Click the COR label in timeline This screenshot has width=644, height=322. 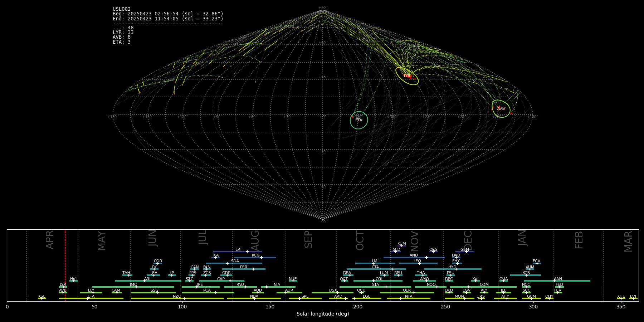(158, 261)
